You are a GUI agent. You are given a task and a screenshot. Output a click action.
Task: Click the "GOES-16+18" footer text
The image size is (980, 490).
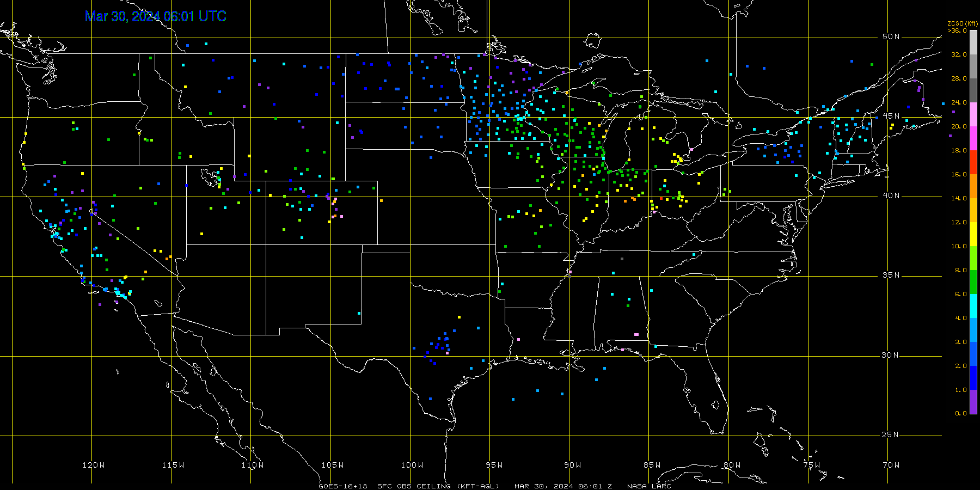coord(343,486)
